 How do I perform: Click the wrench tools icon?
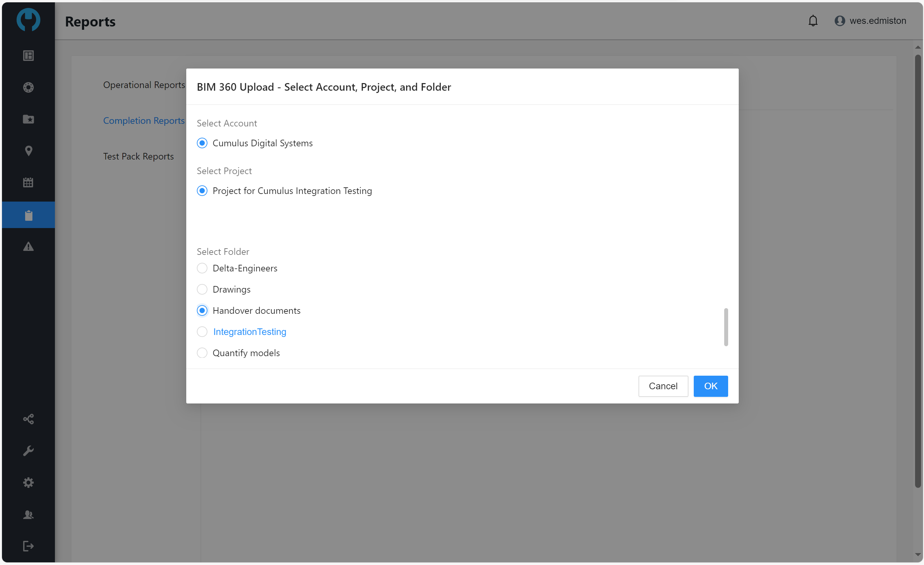(28, 450)
